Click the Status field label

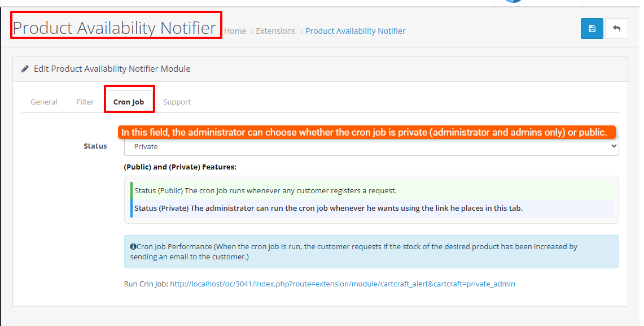coord(95,146)
